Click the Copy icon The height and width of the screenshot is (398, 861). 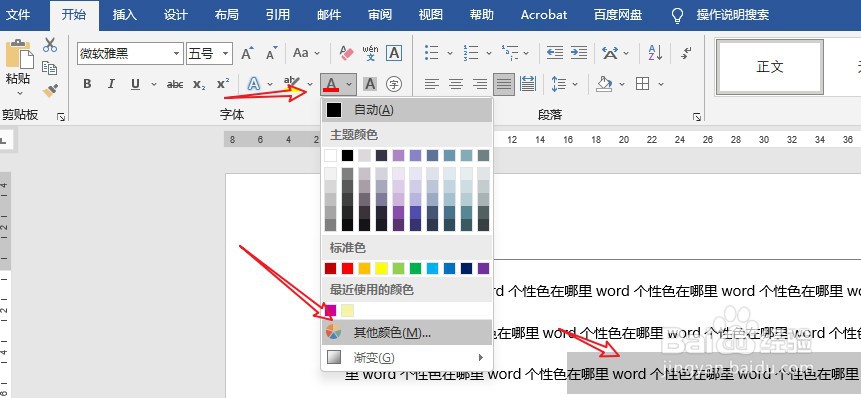[50, 68]
